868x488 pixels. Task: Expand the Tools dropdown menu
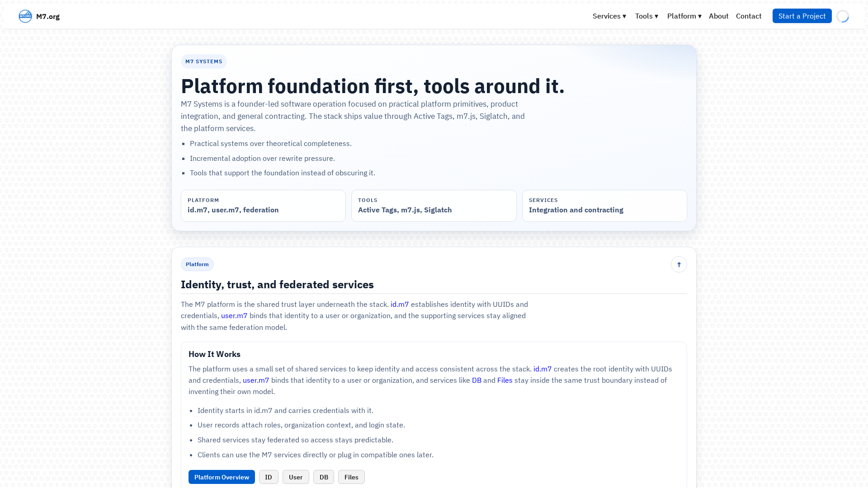(x=647, y=16)
